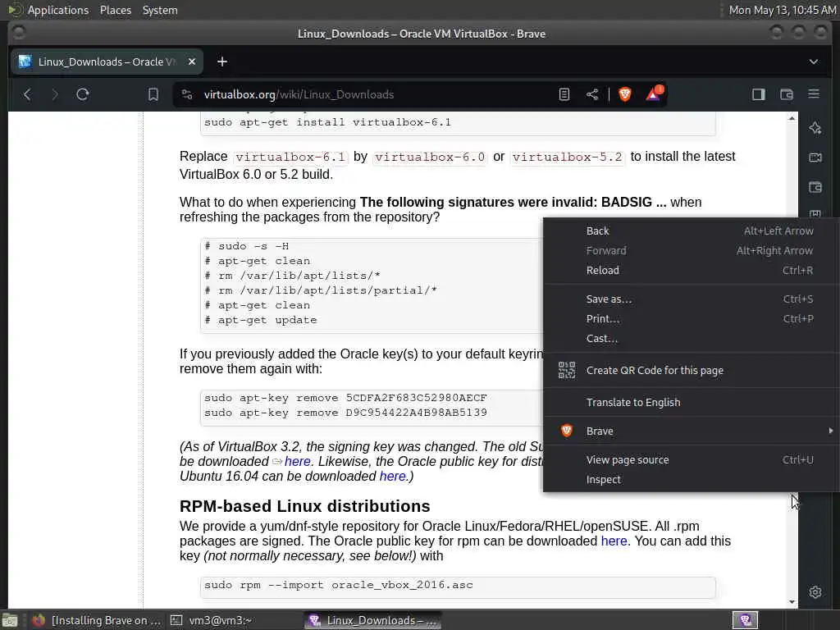This screenshot has height=630, width=840.
Task: Open the System menu in top panel
Action: (x=160, y=10)
